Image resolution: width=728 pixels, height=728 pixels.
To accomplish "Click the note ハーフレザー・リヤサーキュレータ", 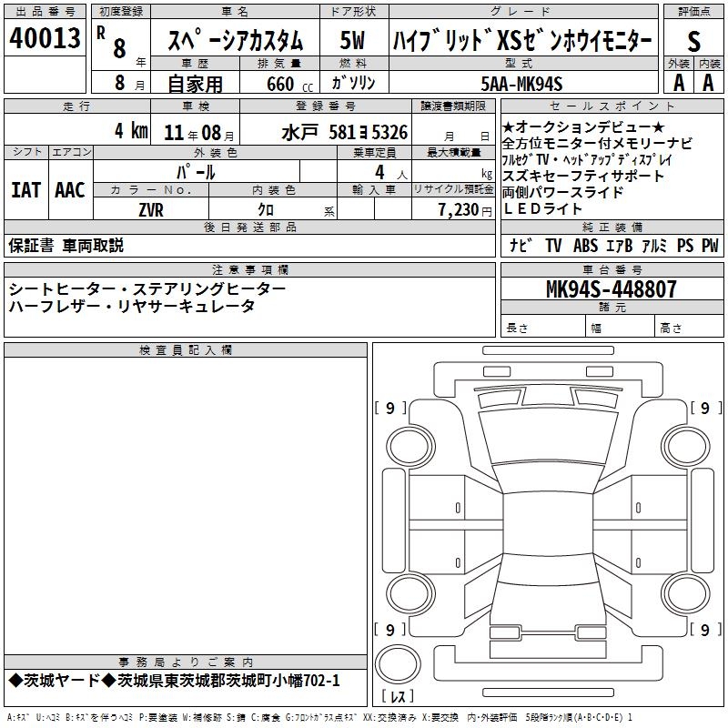I will point(132,306).
